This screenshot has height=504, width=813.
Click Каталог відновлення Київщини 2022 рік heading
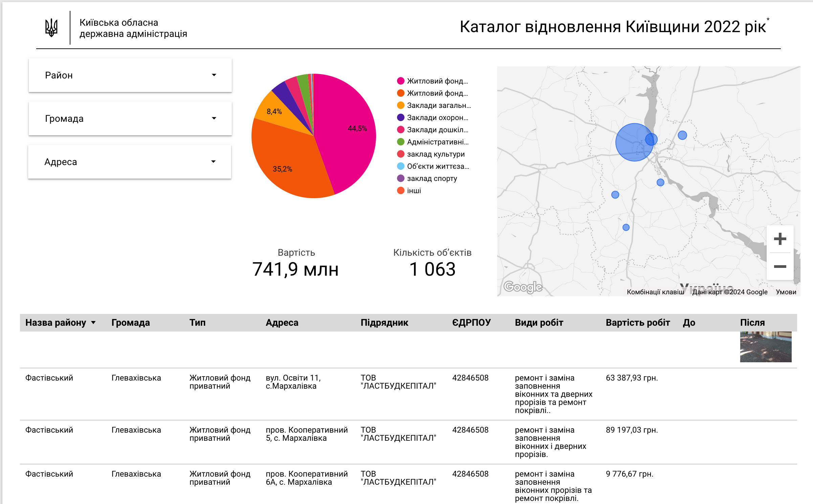coord(613,27)
